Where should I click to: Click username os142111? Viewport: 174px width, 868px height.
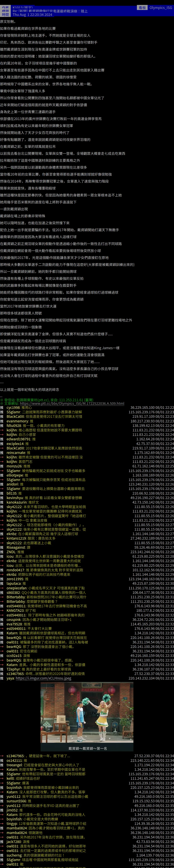coord(14,761)
